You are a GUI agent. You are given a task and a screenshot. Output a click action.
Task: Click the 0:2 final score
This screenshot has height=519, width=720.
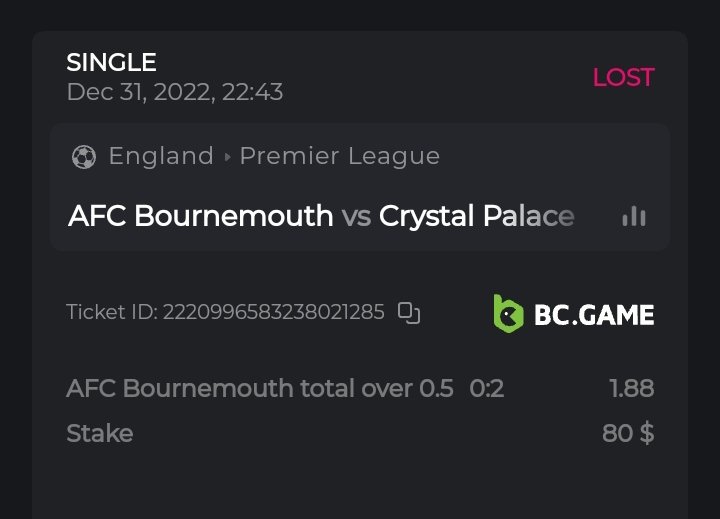(487, 388)
